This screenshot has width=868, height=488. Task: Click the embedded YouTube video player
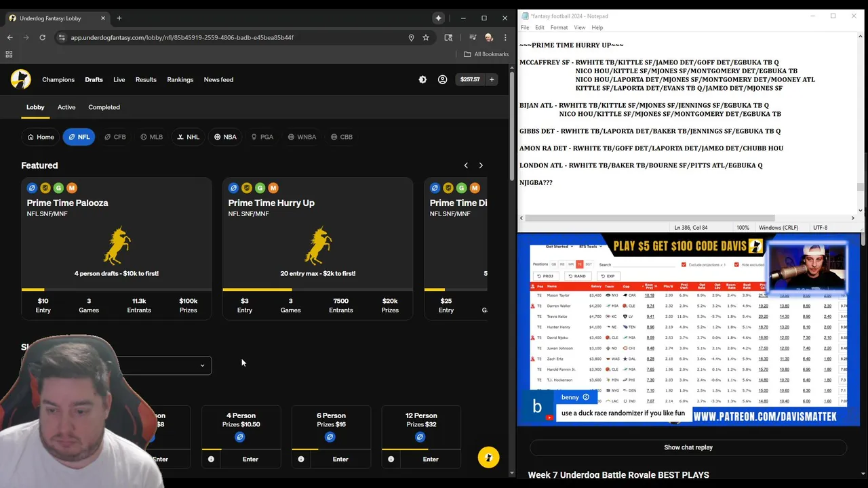[x=688, y=329]
